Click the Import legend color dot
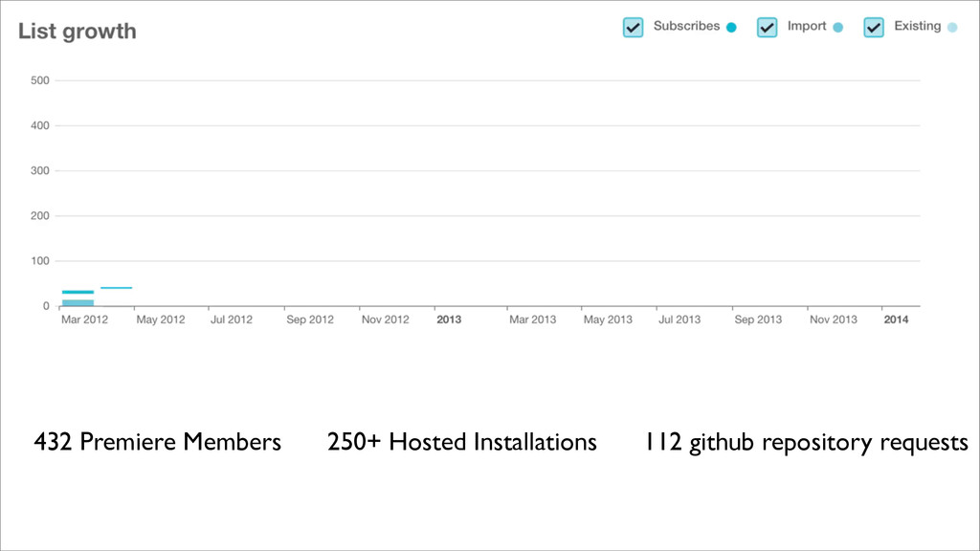980x551 pixels. tap(837, 28)
